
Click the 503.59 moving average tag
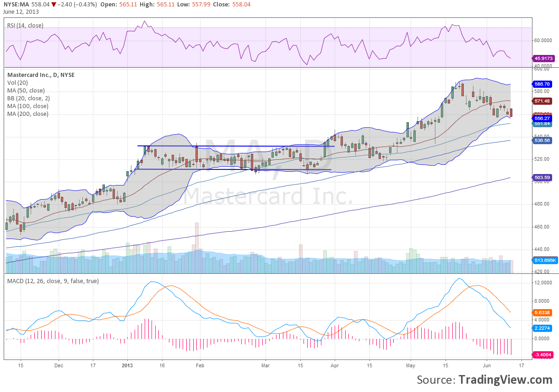(543, 178)
